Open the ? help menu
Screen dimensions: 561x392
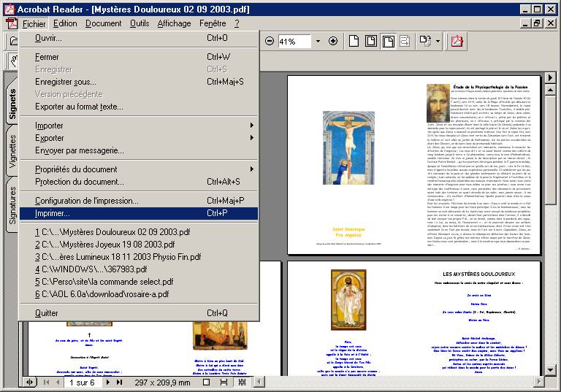point(237,23)
